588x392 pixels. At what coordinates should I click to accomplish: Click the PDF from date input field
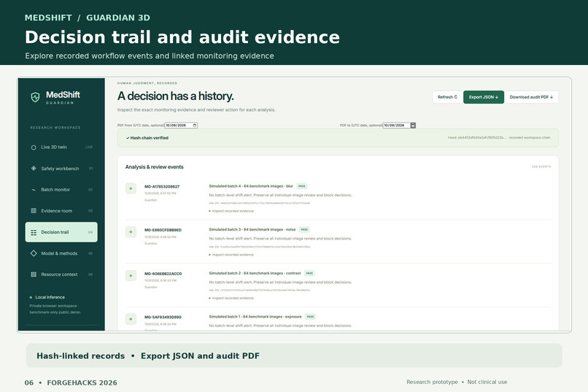(181, 126)
